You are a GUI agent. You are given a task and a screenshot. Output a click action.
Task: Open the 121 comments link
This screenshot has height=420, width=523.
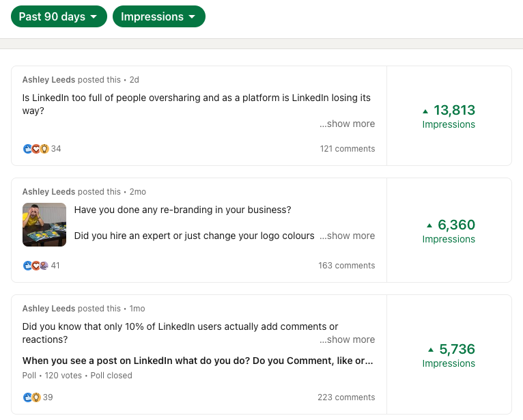point(347,149)
